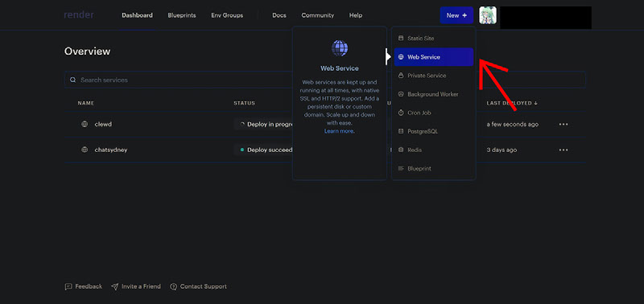Viewport: 644px width, 304px height.
Task: Click the New + button
Action: (456, 15)
